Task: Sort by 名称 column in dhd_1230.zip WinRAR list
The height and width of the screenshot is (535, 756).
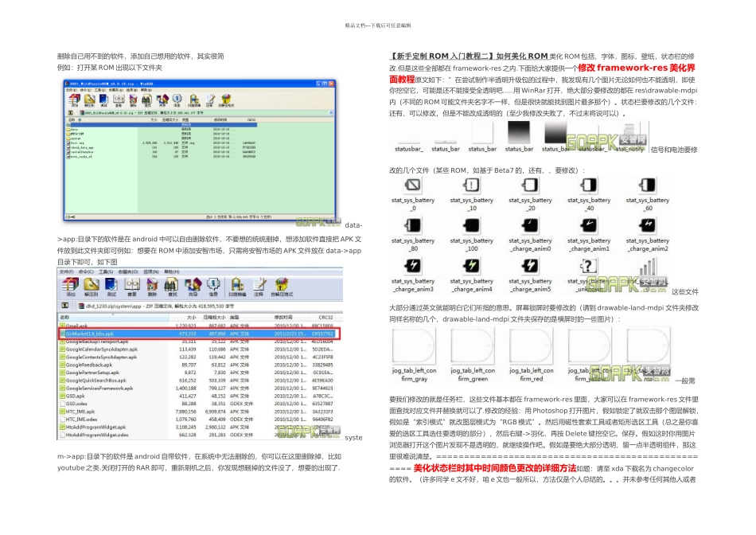Action: (x=113, y=318)
